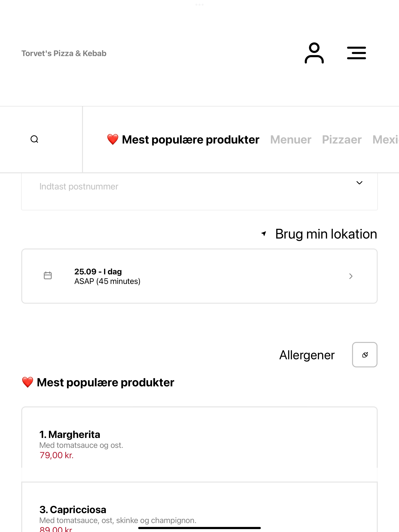This screenshot has width=399, height=532.
Task: Click the multitasking dots at screen top
Action: pos(199,4)
